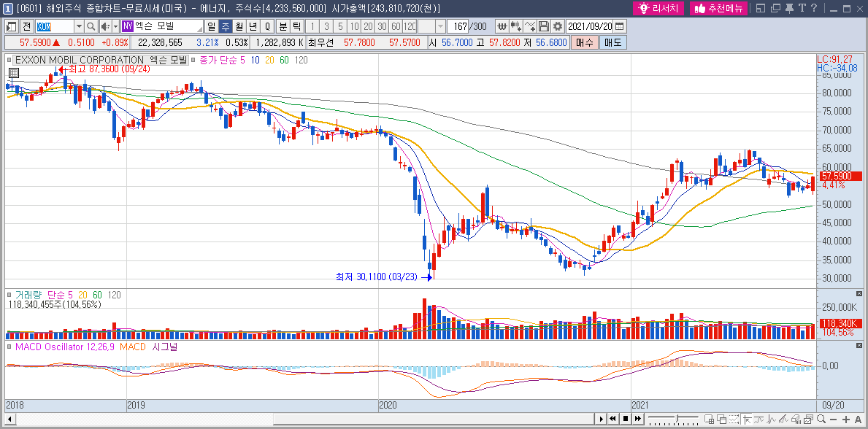Expand the speaker options dropdown arrow
This screenshot has height=429, width=868.
click(115, 26)
